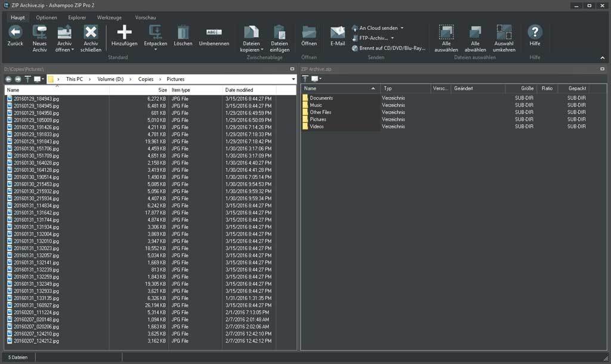Go forward in the left file browser
This screenshot has height=364, width=611.
(x=18, y=79)
